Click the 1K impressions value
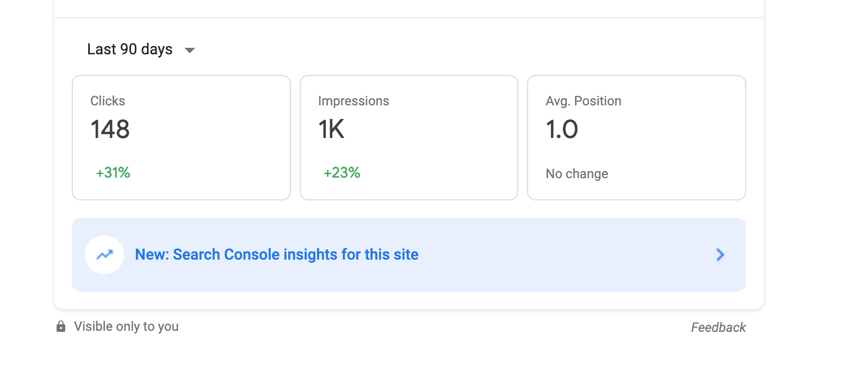Viewport: 868px width, 390px height. [x=331, y=129]
